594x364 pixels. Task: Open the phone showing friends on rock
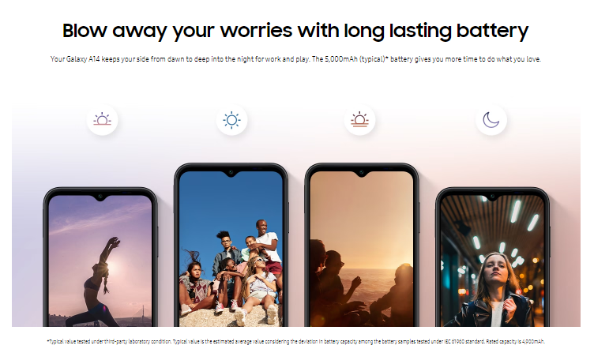[231, 245]
